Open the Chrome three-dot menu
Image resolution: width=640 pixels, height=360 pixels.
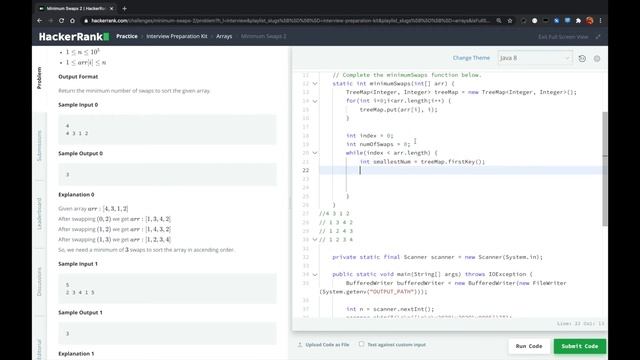[600, 20]
